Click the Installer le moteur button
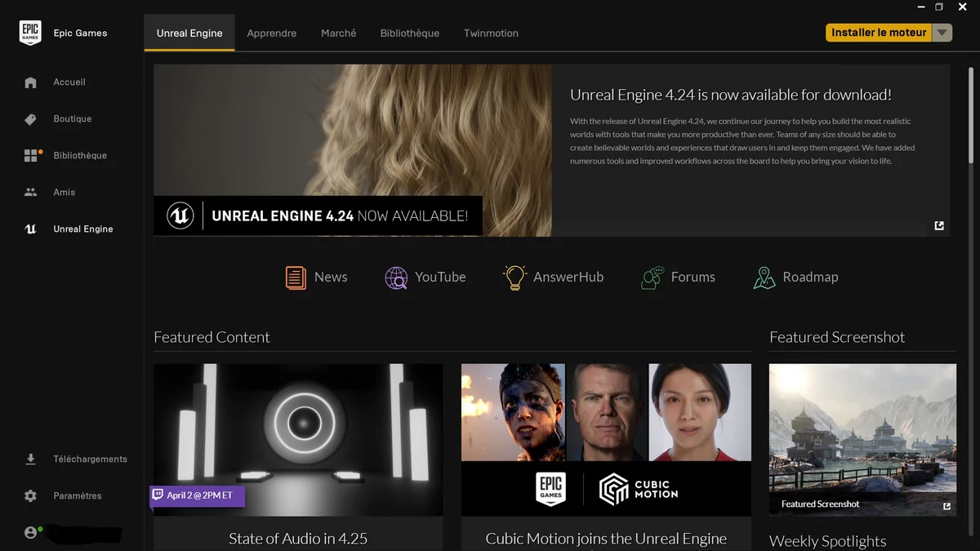980x551 pixels. [x=879, y=33]
